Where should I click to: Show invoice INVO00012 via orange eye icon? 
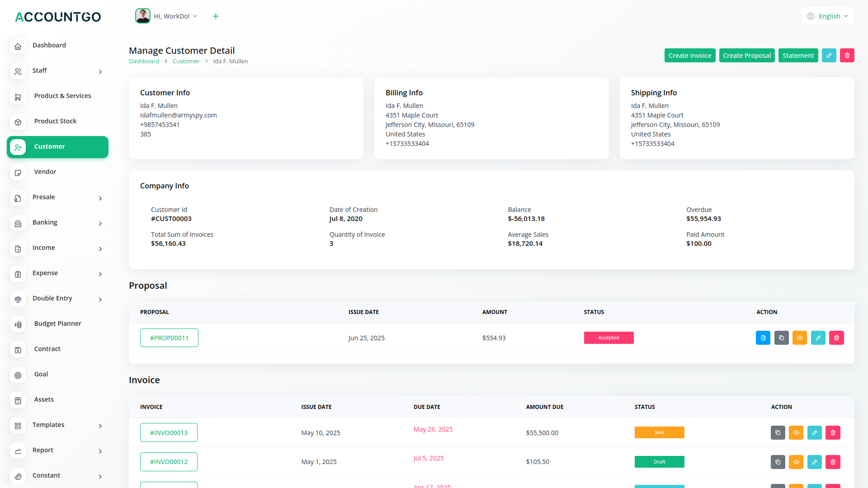click(x=796, y=462)
